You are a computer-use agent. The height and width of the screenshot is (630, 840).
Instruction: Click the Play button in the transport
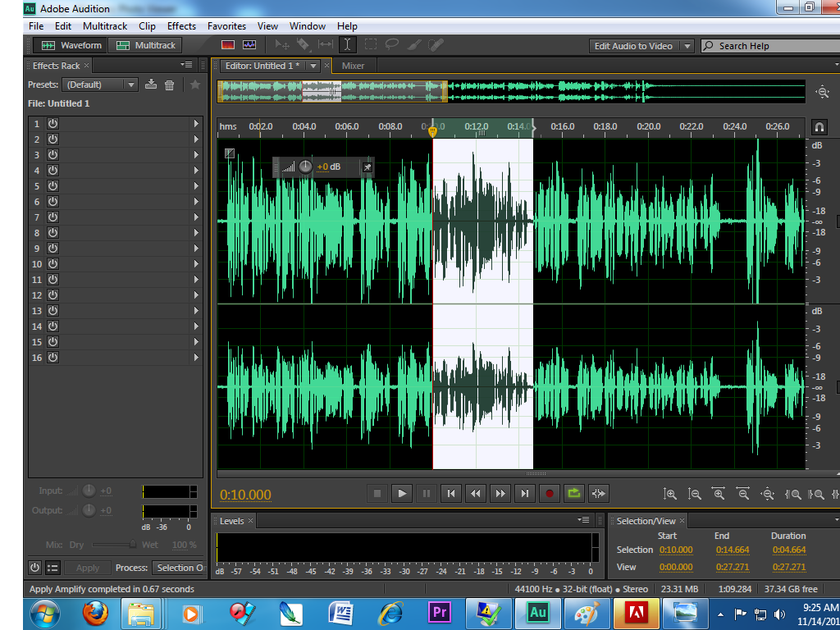click(x=401, y=493)
